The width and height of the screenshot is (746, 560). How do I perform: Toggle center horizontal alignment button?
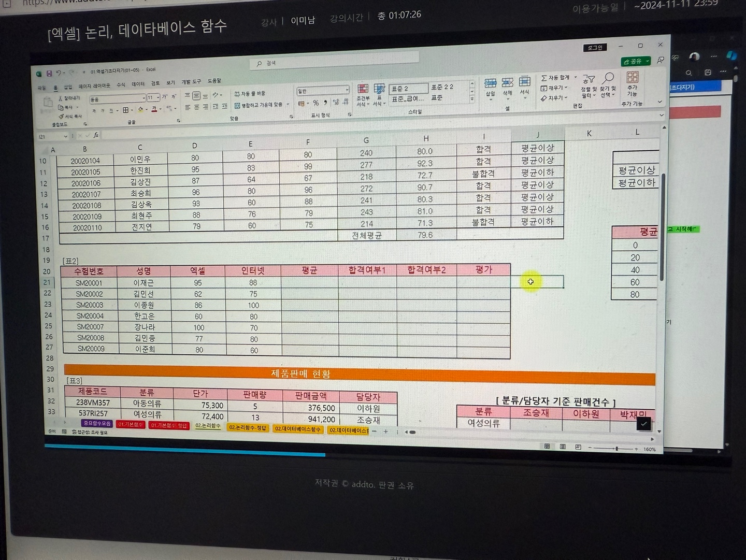pos(197,107)
